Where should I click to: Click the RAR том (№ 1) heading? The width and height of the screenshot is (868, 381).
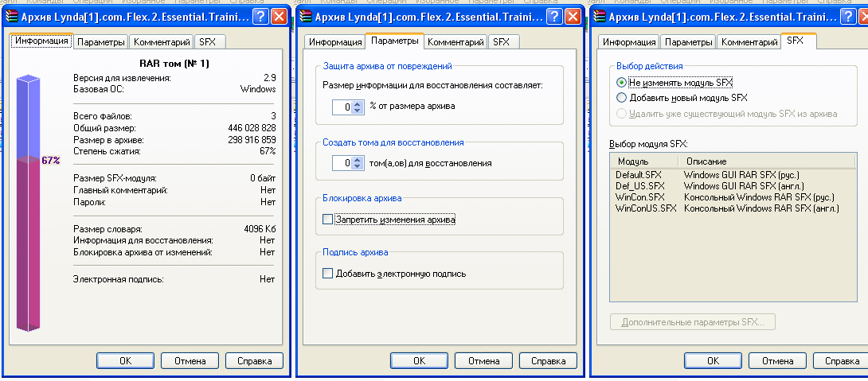pyautogui.click(x=174, y=64)
